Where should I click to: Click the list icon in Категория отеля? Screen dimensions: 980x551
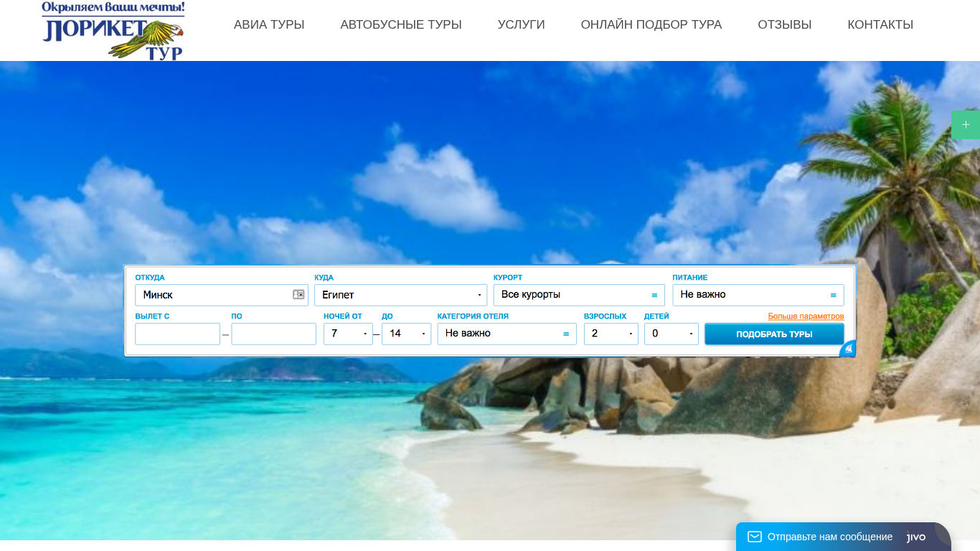pyautogui.click(x=566, y=334)
